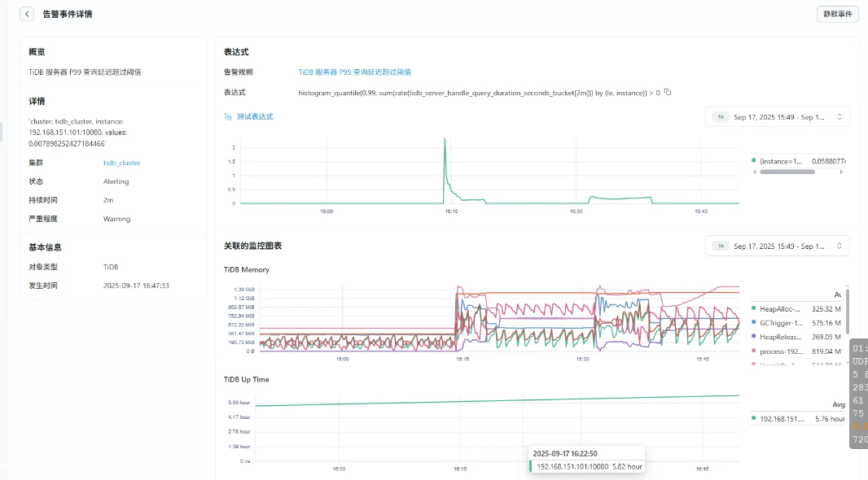The width and height of the screenshot is (868, 480).
Task: Toggle the HeapReleas... series in legend
Action: coord(781,337)
